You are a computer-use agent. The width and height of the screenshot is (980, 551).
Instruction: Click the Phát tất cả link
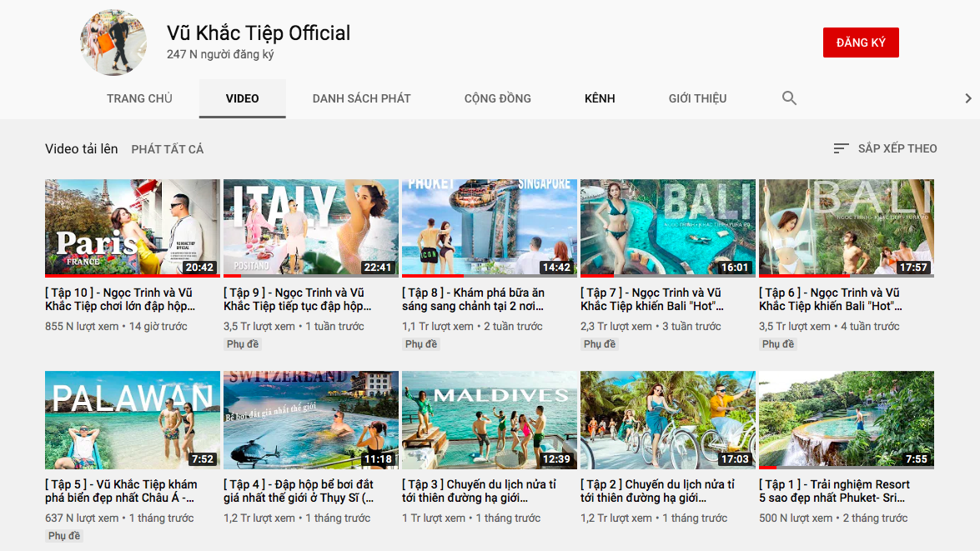[x=167, y=149]
